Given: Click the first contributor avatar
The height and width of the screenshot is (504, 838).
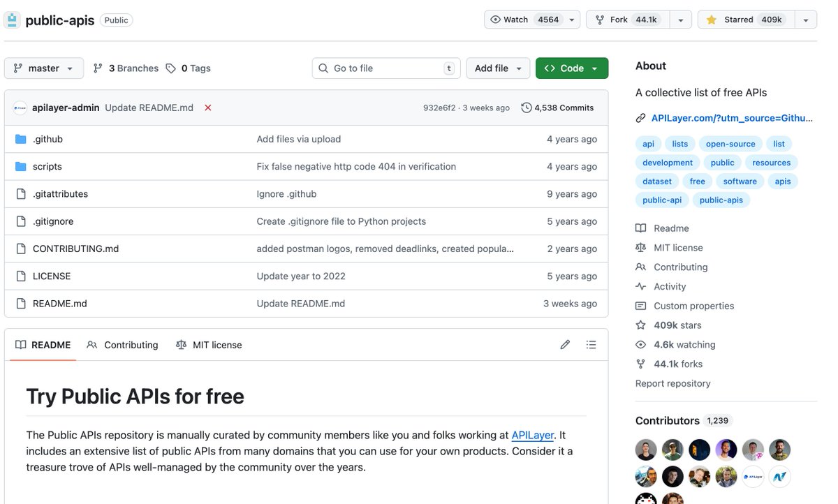Looking at the screenshot, I should tap(646, 450).
